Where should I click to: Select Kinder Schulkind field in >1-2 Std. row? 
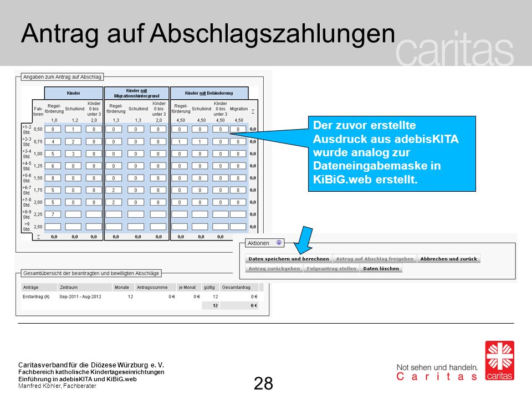[x=73, y=129]
